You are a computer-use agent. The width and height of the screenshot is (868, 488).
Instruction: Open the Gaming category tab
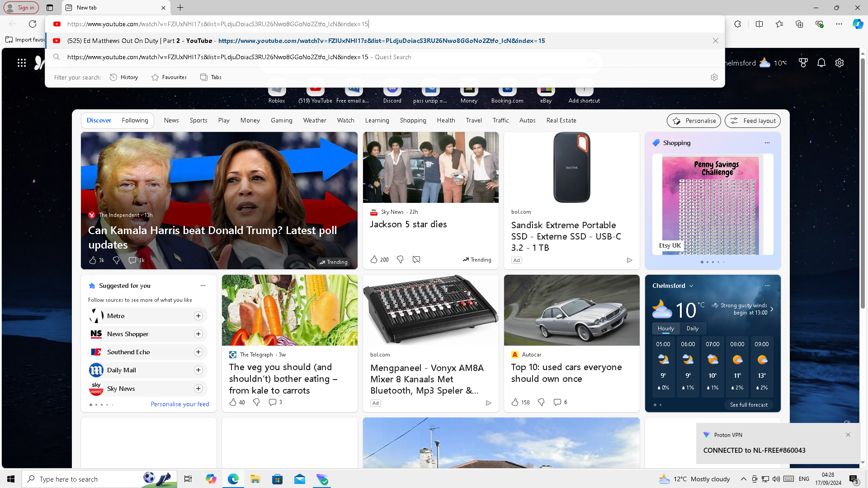tap(282, 121)
